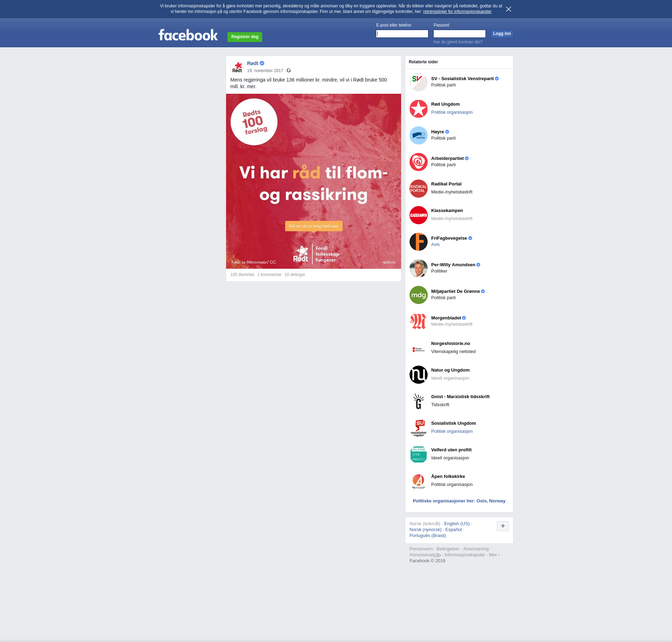Click into the Passord field
This screenshot has height=642, width=672.
click(x=459, y=34)
